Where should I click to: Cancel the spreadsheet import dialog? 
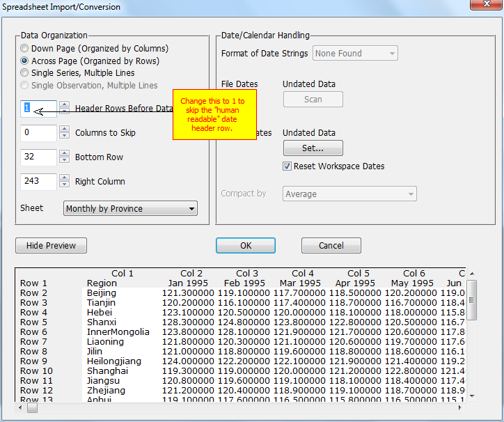tap(331, 245)
